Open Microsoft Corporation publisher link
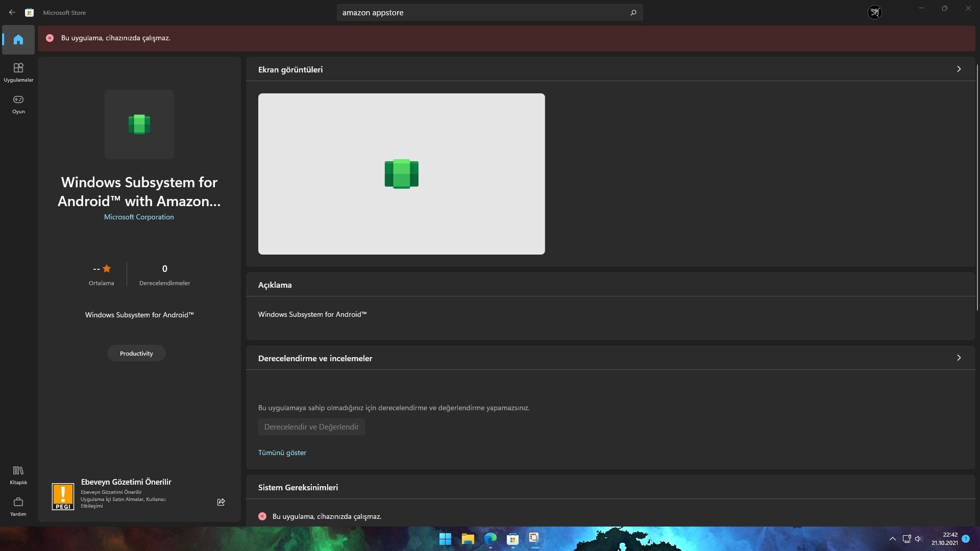980x551 pixels. click(139, 217)
